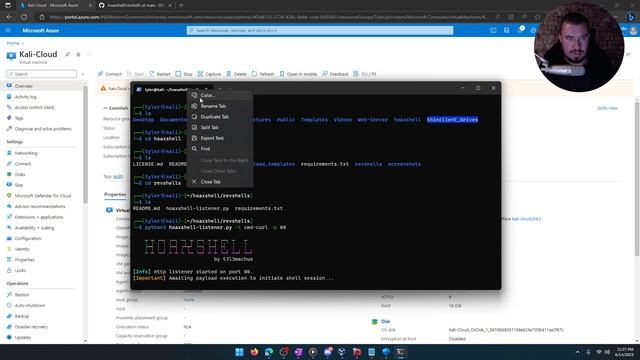Viewport: 640px width, 360px height.
Task: Click Feedback in the VM toolbar
Action: [x=335, y=74]
